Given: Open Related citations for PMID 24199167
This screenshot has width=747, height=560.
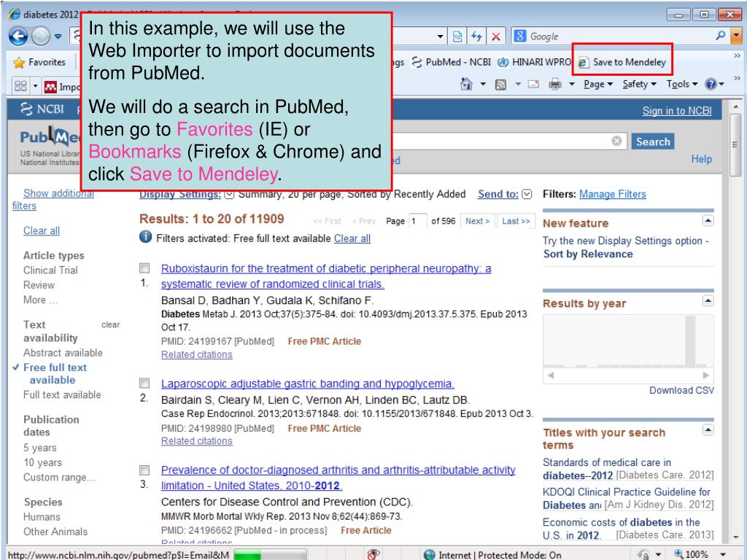Looking at the screenshot, I should 197,355.
